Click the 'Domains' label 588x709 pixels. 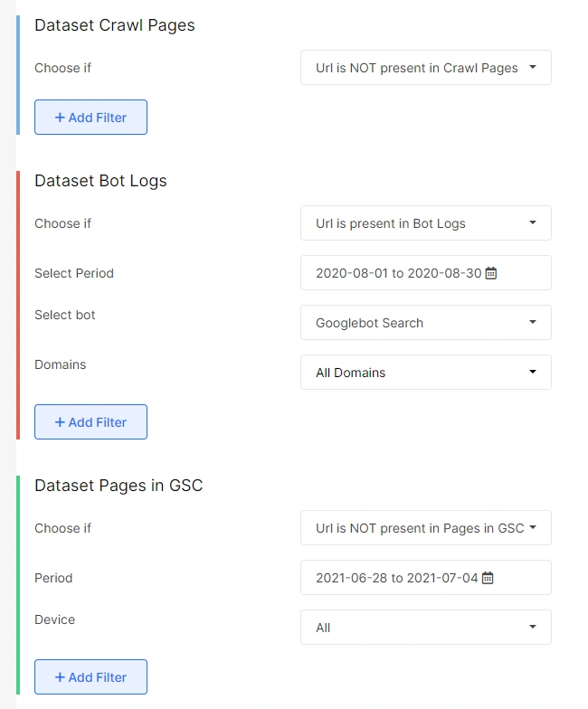pos(61,364)
